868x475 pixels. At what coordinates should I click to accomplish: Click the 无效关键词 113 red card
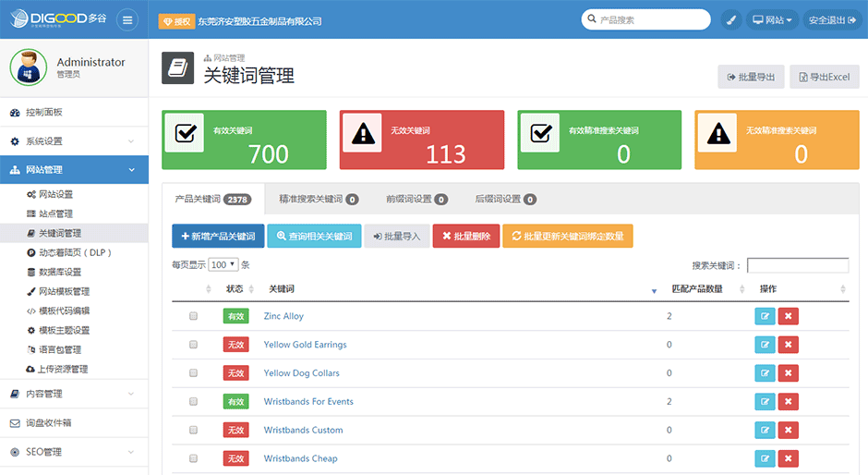tap(422, 140)
